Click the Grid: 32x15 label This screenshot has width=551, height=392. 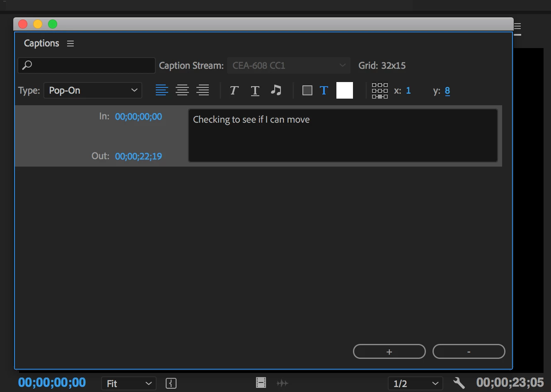point(382,65)
